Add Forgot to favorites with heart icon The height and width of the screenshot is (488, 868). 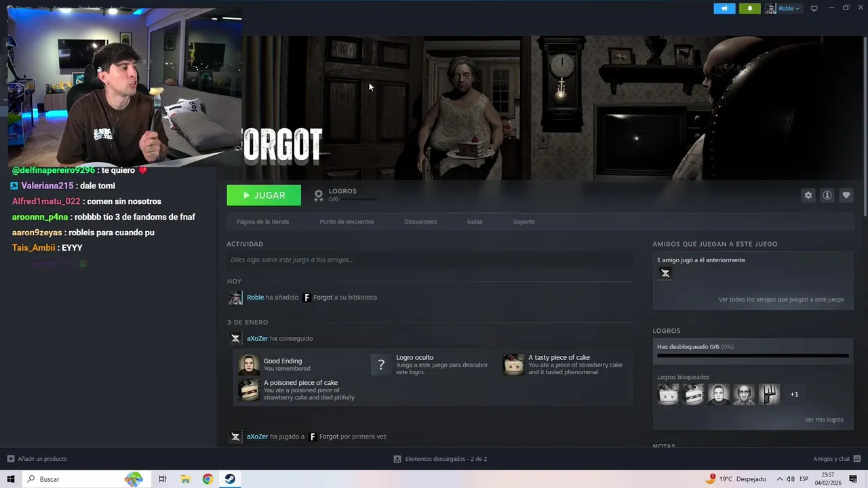pyautogui.click(x=846, y=195)
